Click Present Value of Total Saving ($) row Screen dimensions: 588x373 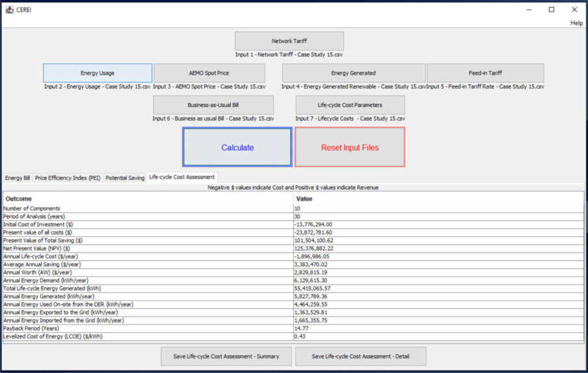click(x=293, y=240)
